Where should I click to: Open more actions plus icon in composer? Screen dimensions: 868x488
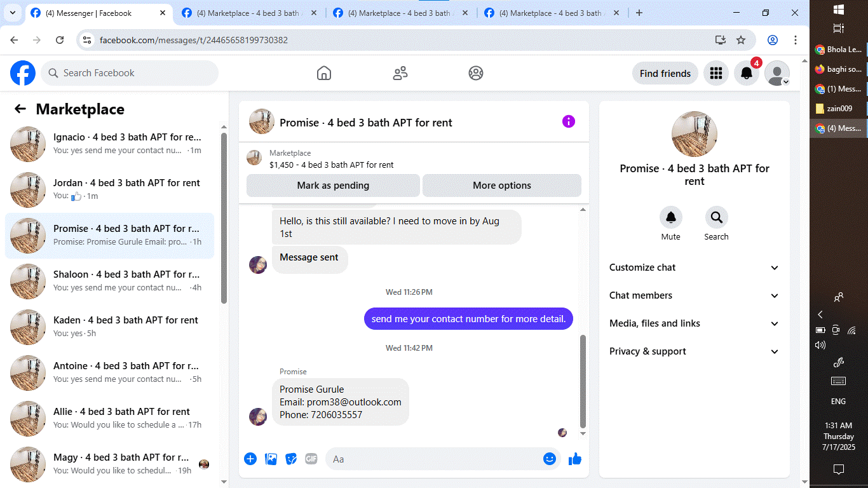coord(250,459)
